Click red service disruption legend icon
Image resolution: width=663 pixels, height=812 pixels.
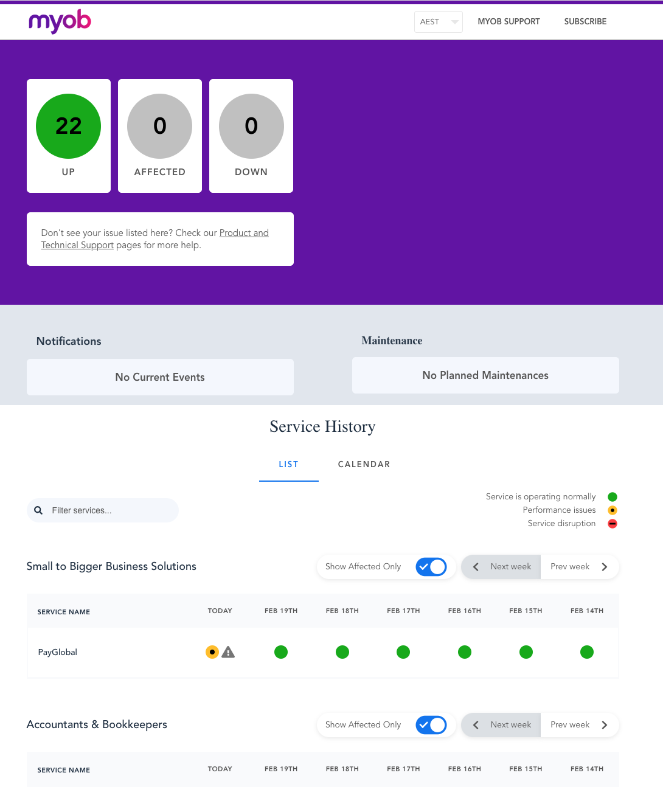[613, 524]
